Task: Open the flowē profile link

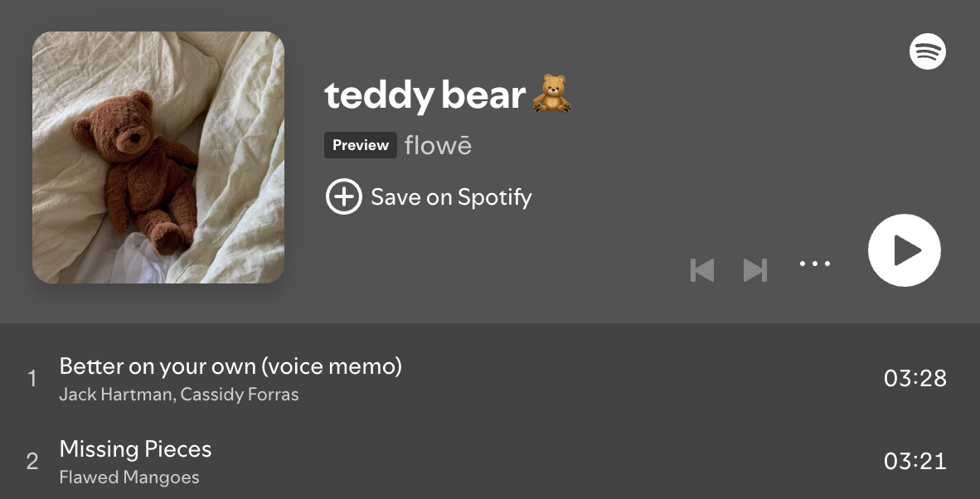Action: pos(438,145)
